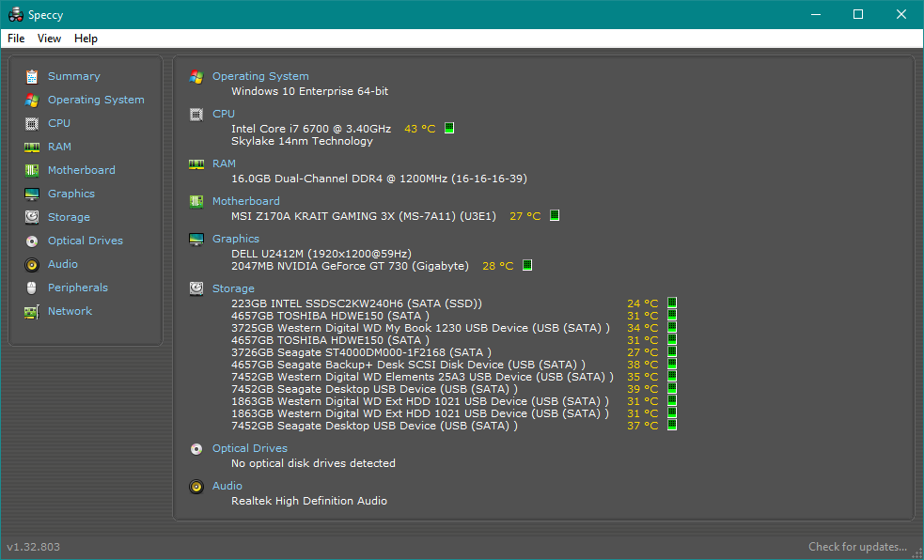
Task: Click the Storage heading link in main panel
Action: [233, 288]
